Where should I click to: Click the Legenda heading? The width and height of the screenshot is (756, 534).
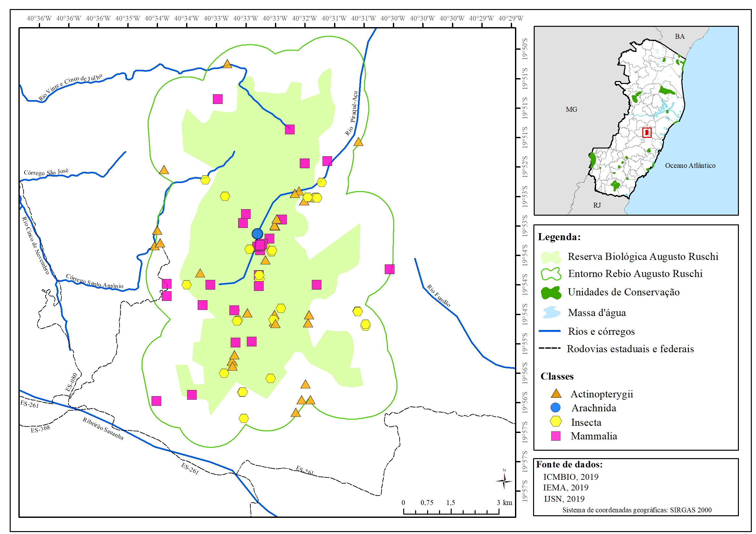(559, 237)
